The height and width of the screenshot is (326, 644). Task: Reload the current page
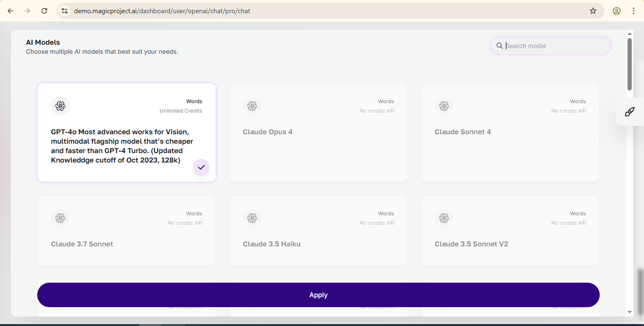44,11
